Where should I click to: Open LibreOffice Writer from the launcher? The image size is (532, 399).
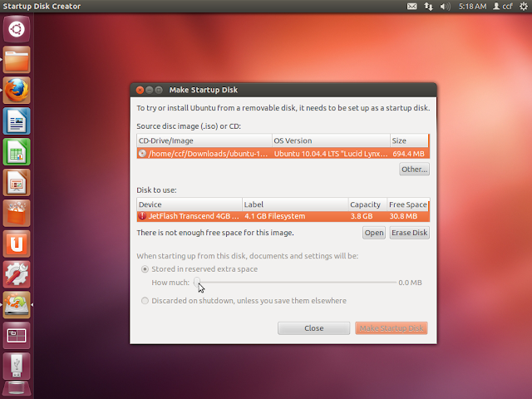(17, 121)
